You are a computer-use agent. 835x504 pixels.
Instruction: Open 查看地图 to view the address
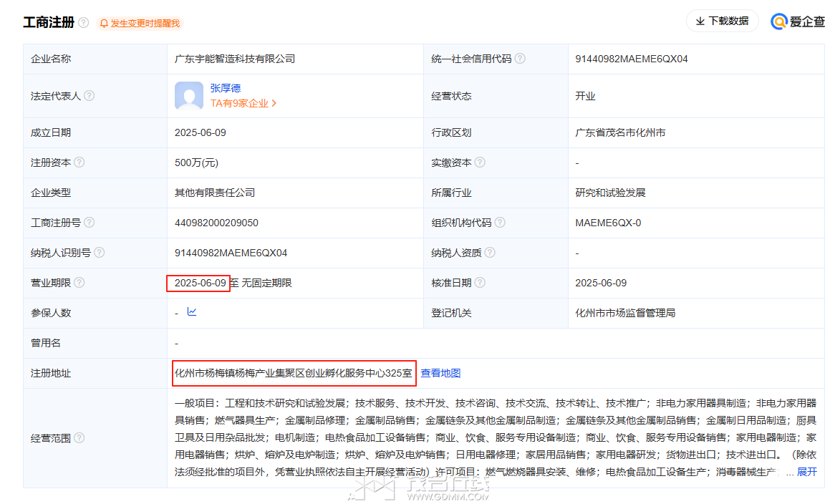[x=440, y=373]
